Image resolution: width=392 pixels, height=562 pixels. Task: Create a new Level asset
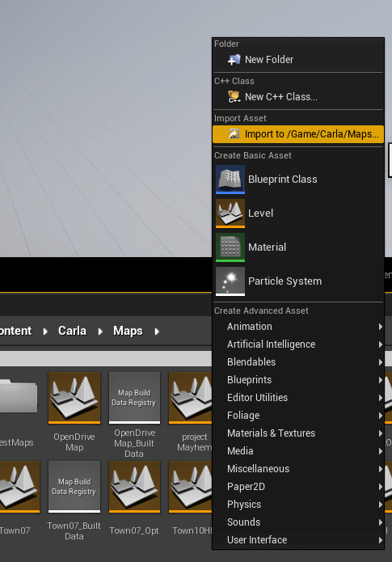[298, 213]
